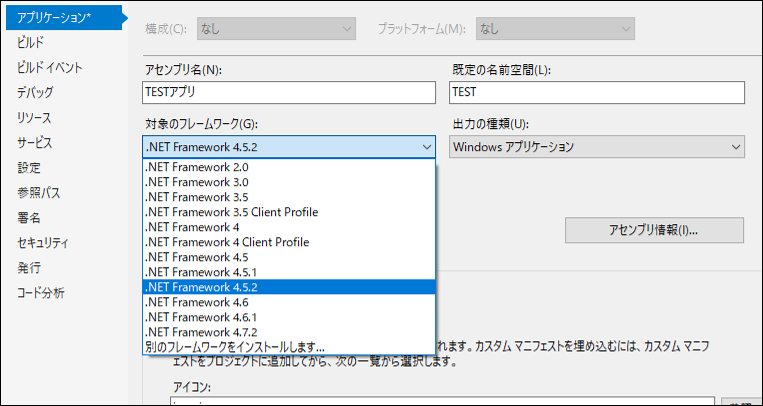
Task: Choose .NET Framework 2.0 from the list
Action: click(289, 167)
